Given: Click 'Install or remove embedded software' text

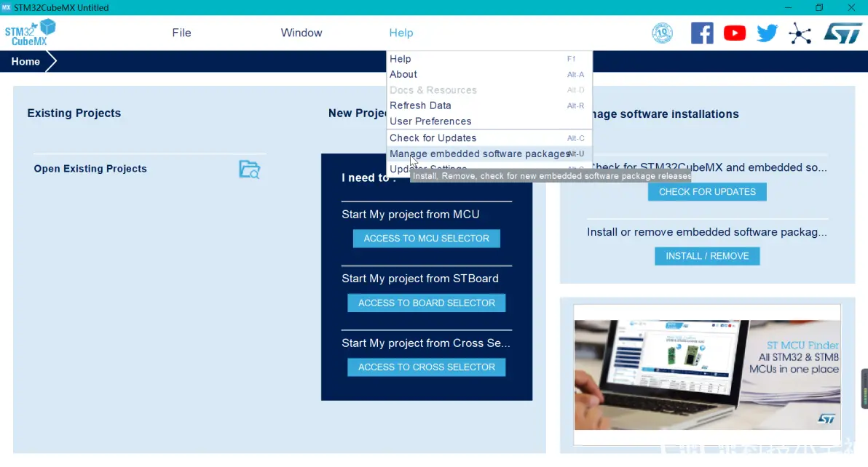Looking at the screenshot, I should pos(707,232).
